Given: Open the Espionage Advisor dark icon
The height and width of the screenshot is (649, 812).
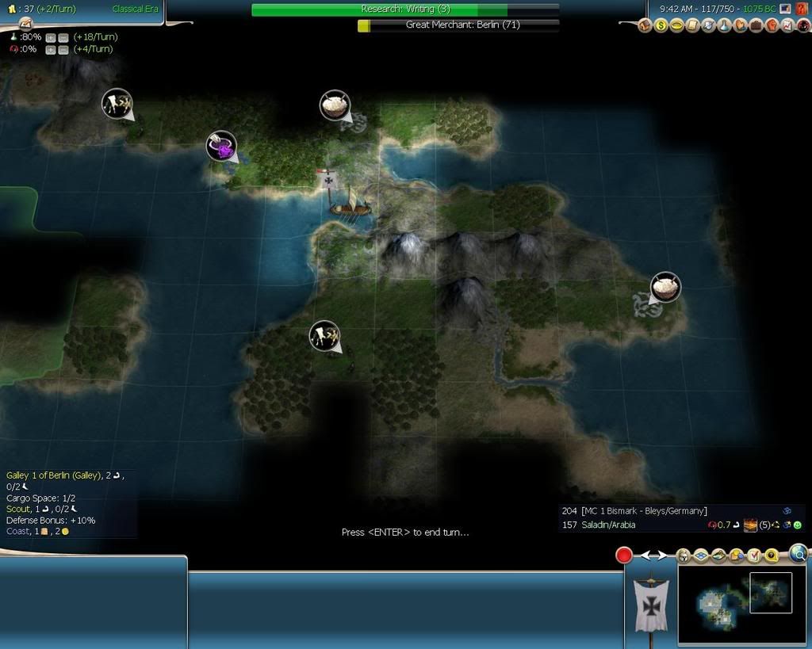Looking at the screenshot, I should pos(804,25).
